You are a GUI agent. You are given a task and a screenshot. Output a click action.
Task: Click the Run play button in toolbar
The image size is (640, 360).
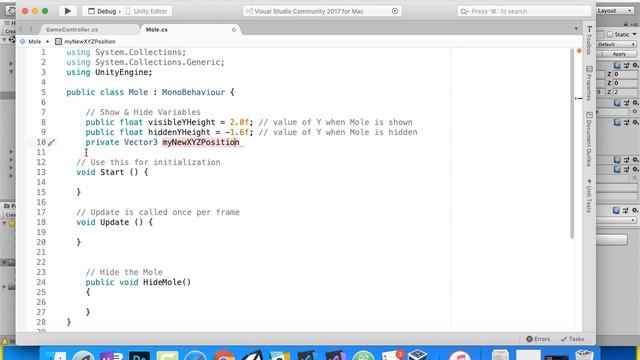(x=68, y=11)
